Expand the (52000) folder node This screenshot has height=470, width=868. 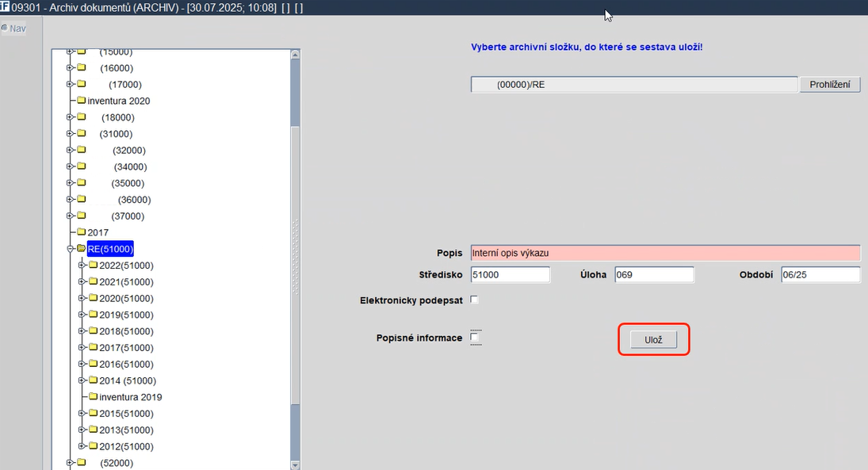[x=70, y=462]
